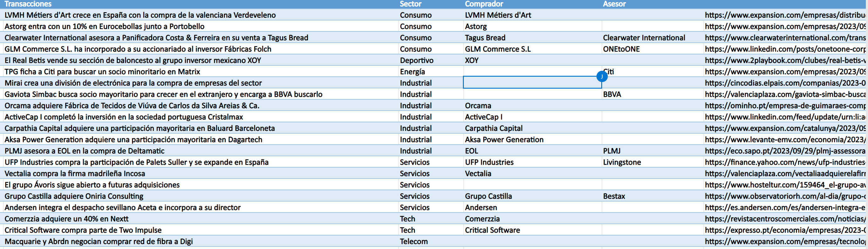Open the onetoone LinkedIn posts link
Screen dimensions: 868x249
[x=785, y=49]
